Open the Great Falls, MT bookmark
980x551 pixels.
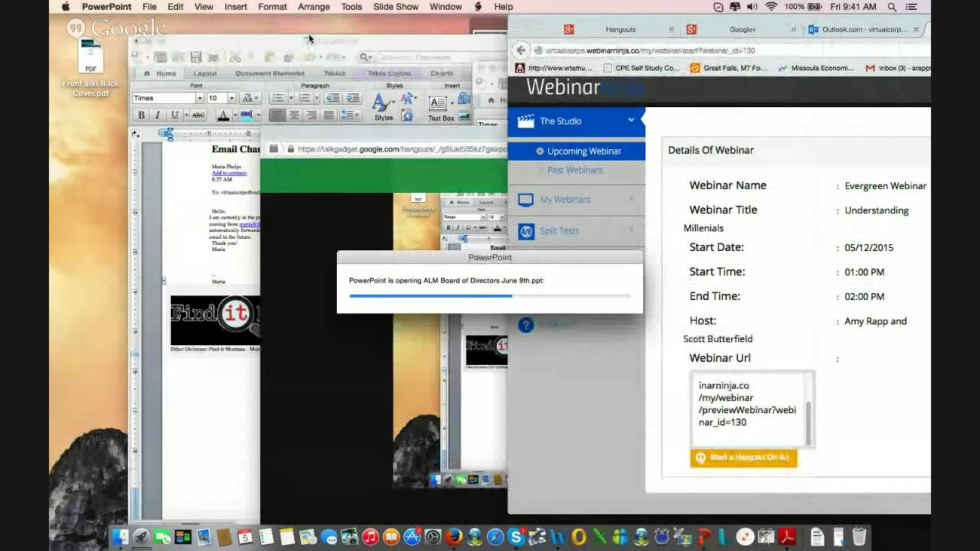pyautogui.click(x=728, y=68)
